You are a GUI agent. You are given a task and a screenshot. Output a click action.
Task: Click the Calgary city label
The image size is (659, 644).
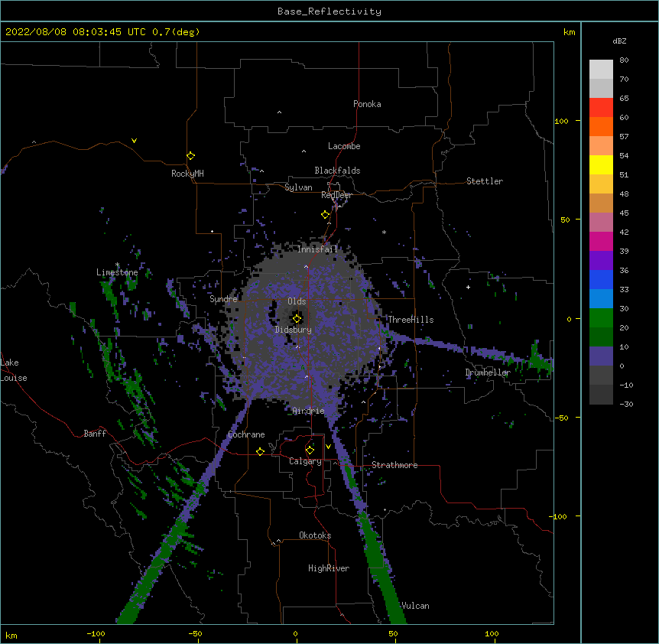pyautogui.click(x=305, y=461)
